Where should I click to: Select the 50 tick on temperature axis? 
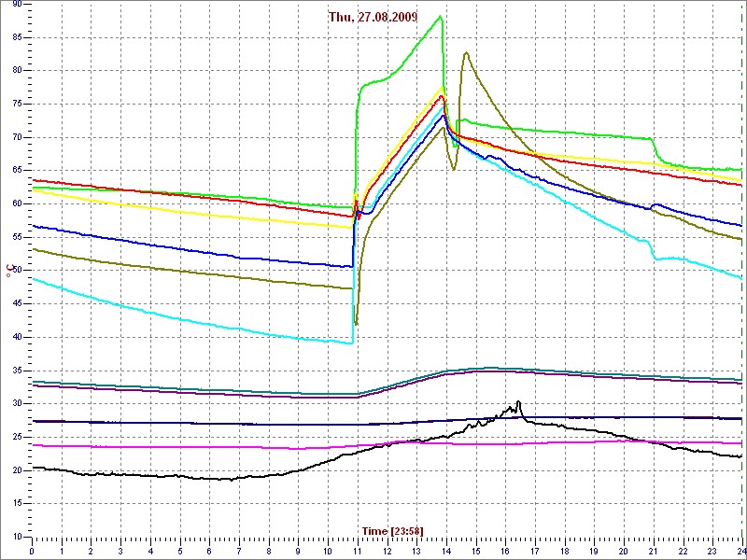click(17, 271)
